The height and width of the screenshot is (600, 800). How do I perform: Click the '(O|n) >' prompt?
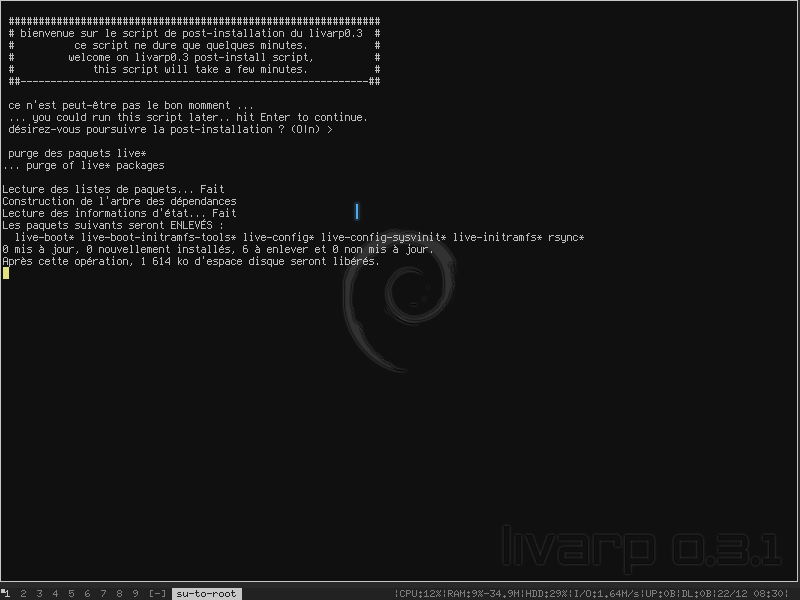pyautogui.click(x=312, y=130)
